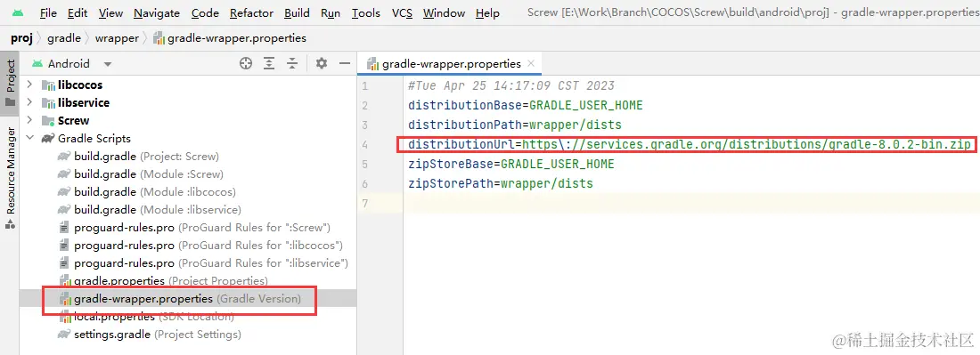Click the gradle breadcrumb
The image size is (980, 355).
[64, 38]
